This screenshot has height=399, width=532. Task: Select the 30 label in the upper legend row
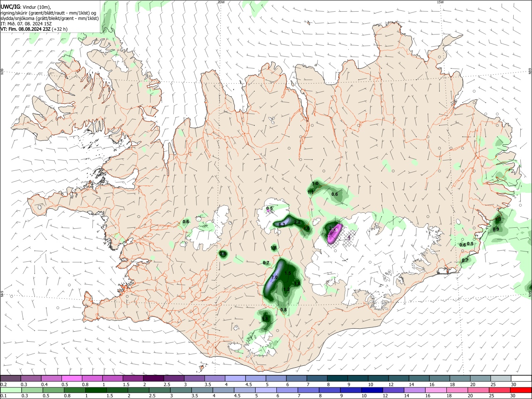(x=514, y=384)
